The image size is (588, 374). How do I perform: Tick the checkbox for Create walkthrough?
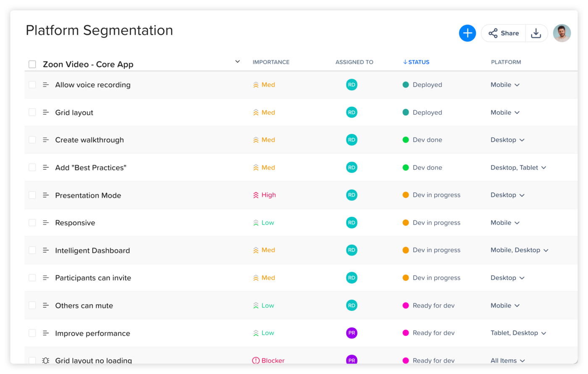tap(32, 140)
